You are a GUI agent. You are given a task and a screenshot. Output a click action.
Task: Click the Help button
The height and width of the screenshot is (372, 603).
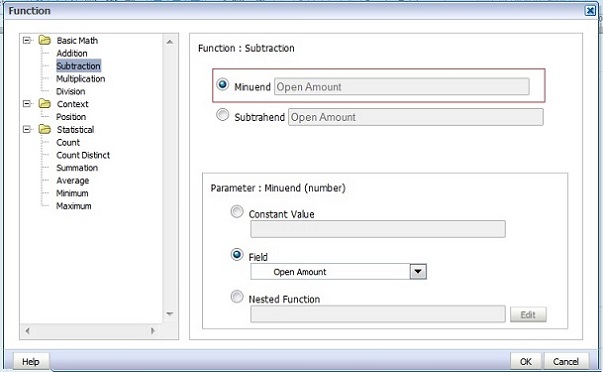pos(31,362)
